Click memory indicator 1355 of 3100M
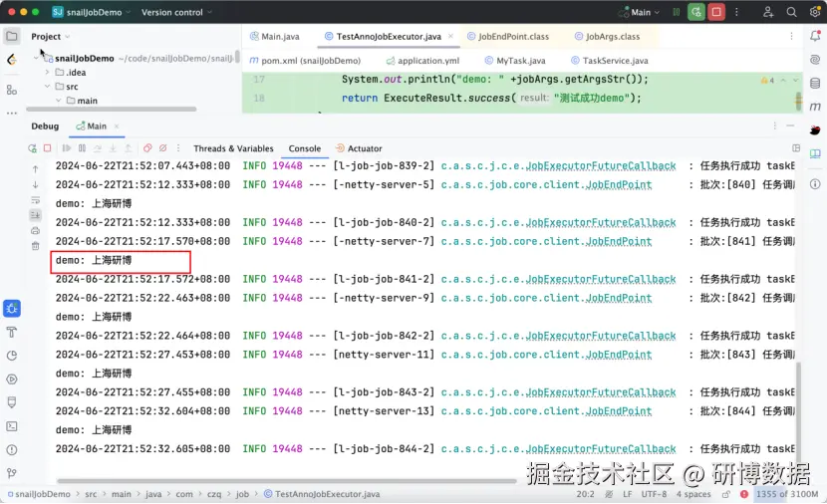827x504 pixels. pos(787,494)
